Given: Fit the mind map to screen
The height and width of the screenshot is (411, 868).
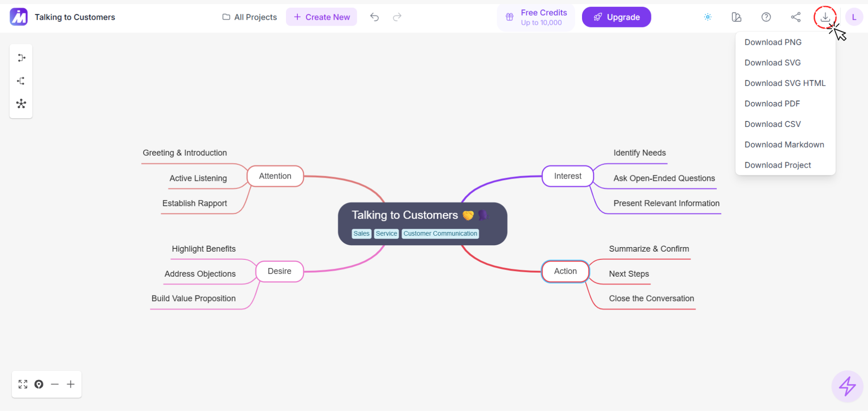Looking at the screenshot, I should tap(23, 384).
